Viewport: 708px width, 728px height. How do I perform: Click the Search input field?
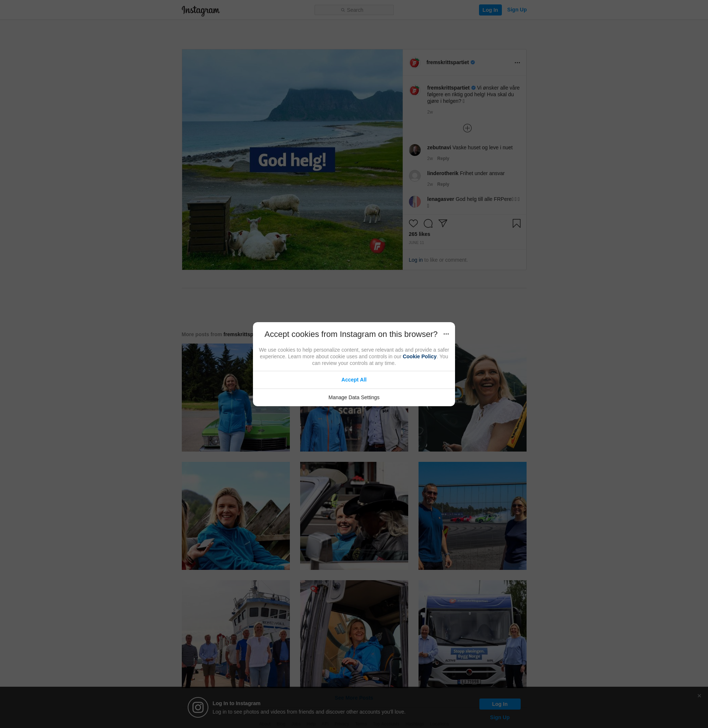(354, 10)
